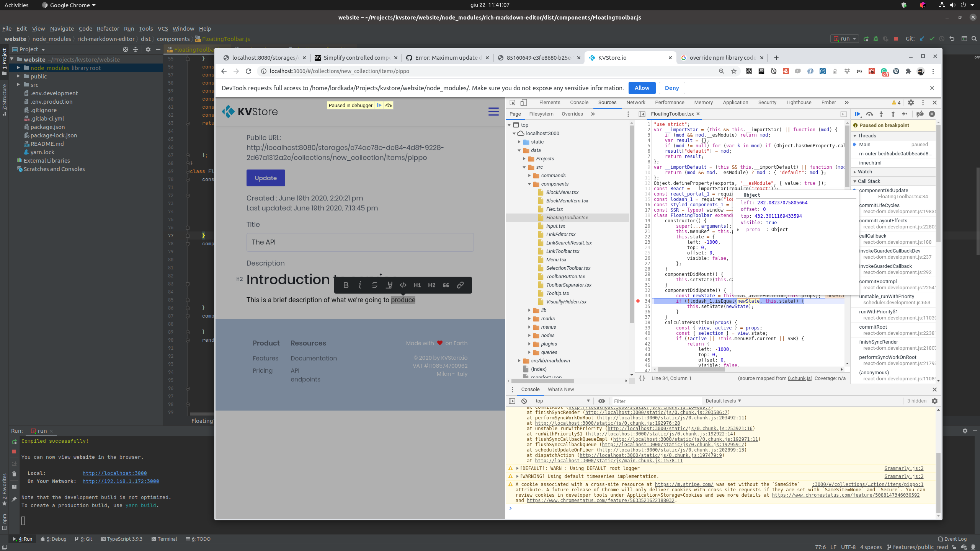Select the inspect element tool in DevTools
This screenshot has height=551, width=980.
[512, 103]
